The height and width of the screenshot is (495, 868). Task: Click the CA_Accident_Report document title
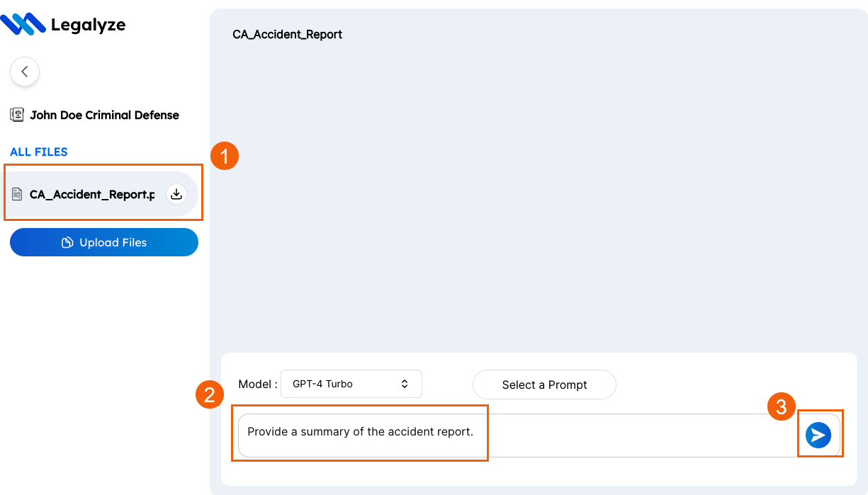pyautogui.click(x=288, y=34)
